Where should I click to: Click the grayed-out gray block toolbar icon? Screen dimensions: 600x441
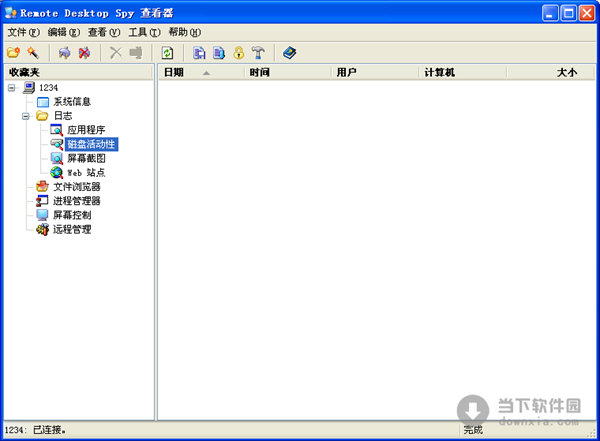pos(135,52)
